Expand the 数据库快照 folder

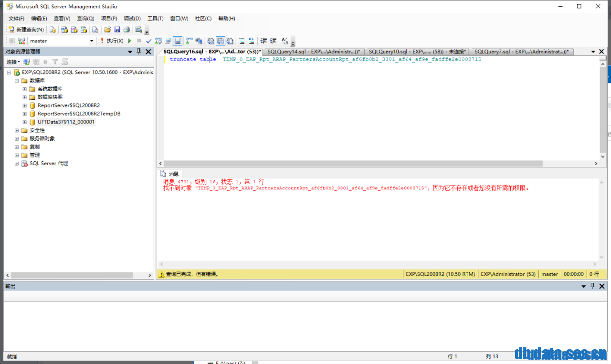tap(25, 97)
